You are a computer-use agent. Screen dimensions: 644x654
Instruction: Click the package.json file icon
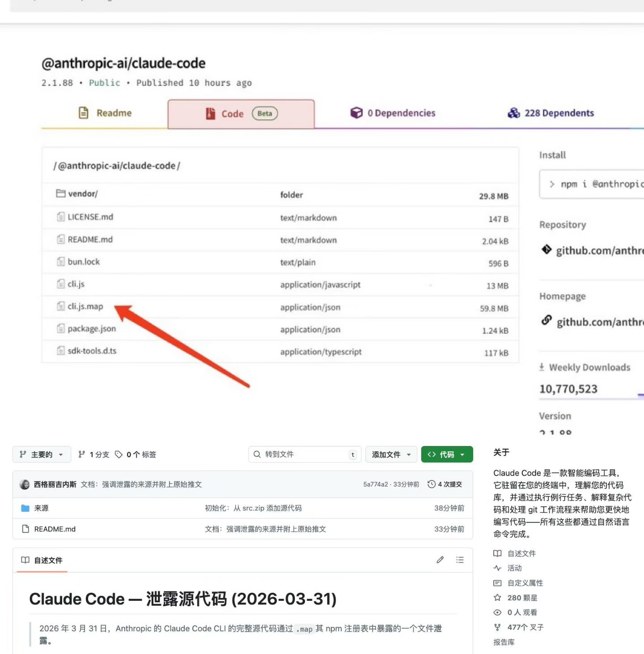click(61, 329)
